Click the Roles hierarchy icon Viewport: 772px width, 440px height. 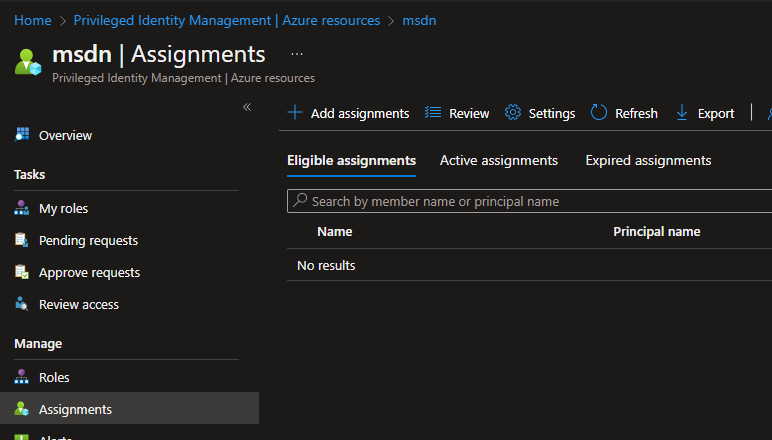(22, 378)
